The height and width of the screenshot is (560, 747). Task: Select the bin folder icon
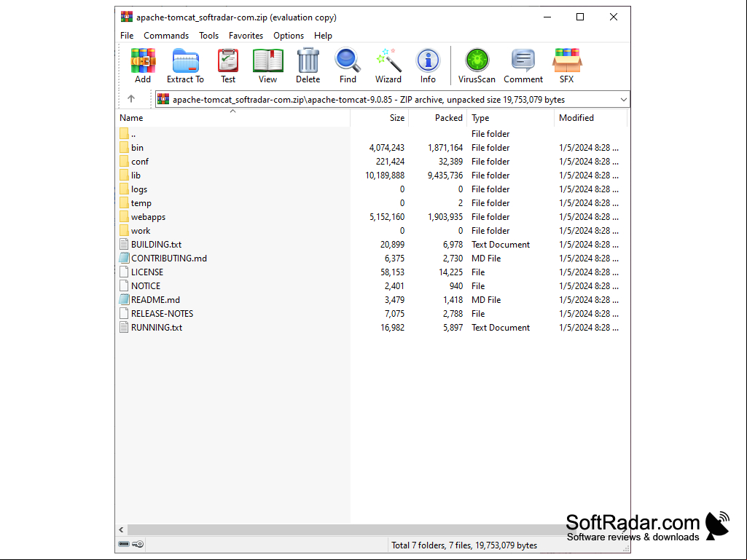pos(124,147)
